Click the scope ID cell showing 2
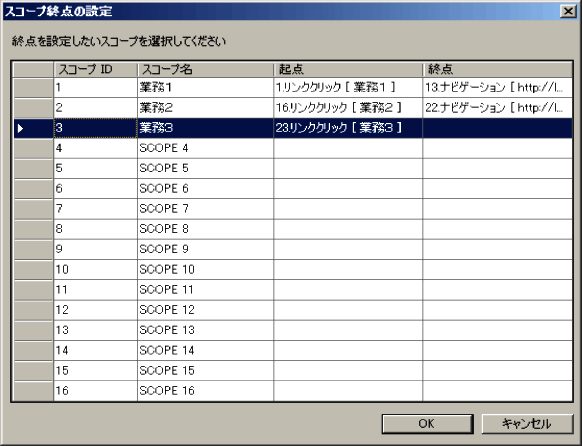Viewport: 582px width, 446px height. [x=96, y=108]
